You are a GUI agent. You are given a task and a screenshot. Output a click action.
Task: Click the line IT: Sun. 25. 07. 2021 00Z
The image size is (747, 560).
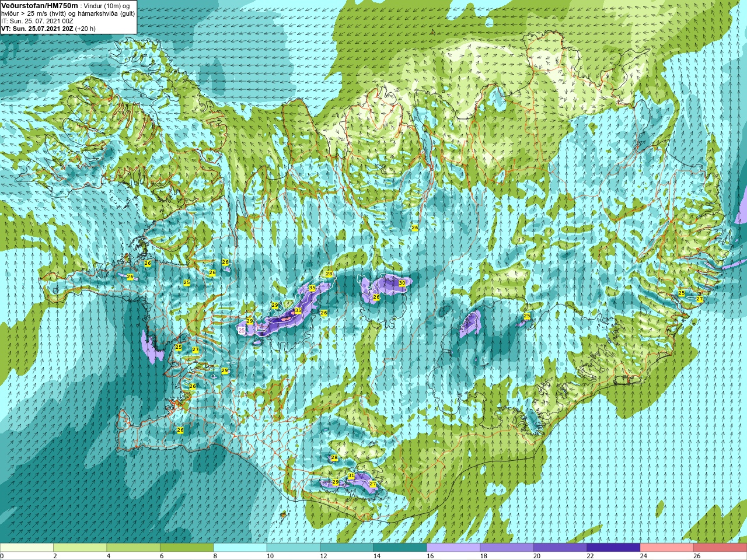(37, 21)
